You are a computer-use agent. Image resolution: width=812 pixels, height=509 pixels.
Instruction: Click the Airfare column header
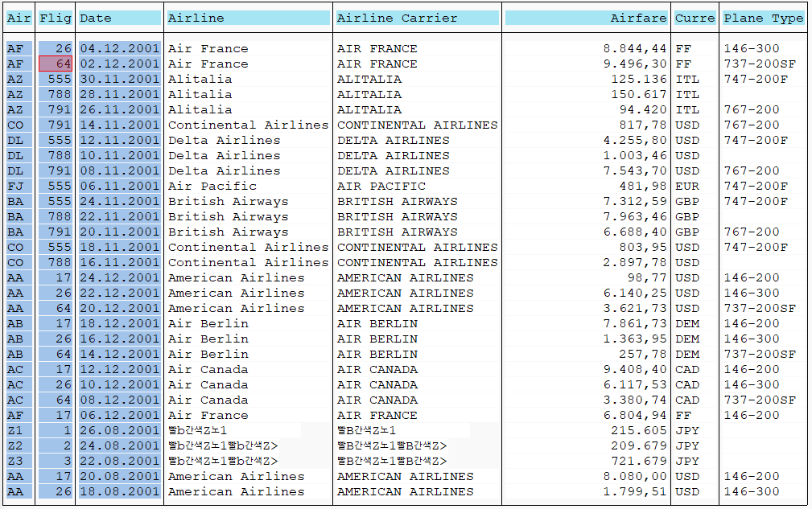click(x=586, y=18)
